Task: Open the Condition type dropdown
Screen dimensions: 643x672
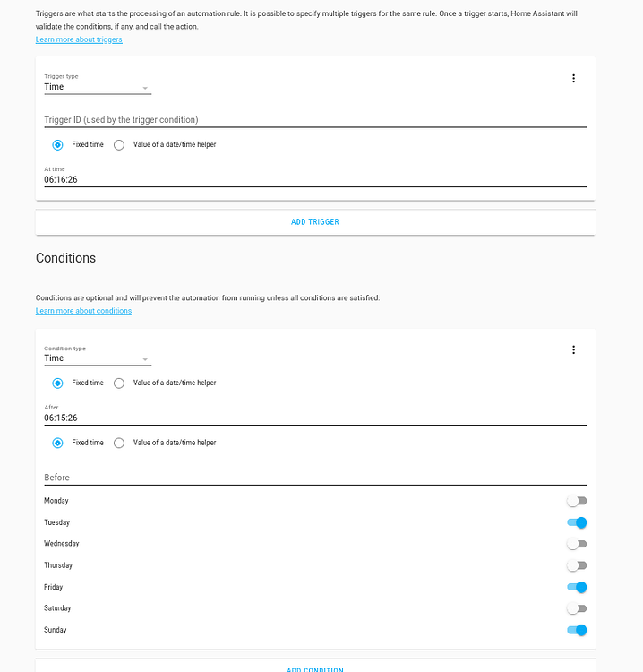Action: click(98, 356)
